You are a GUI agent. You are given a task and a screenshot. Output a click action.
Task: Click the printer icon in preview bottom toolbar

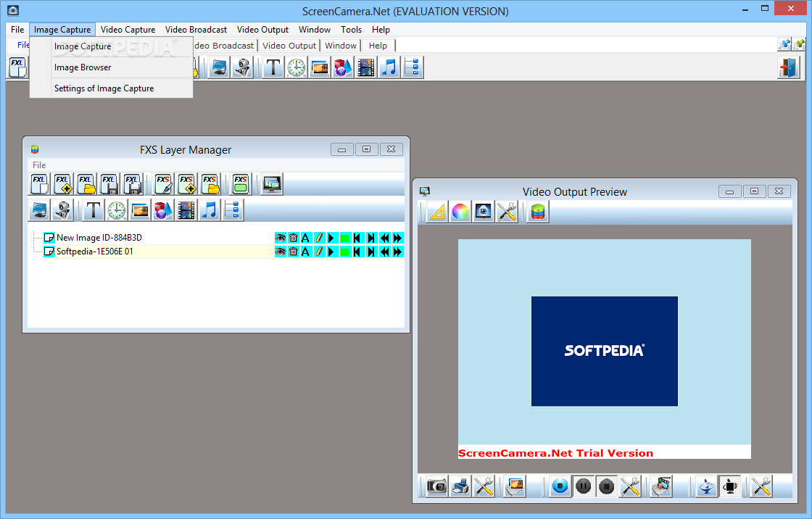[460, 486]
